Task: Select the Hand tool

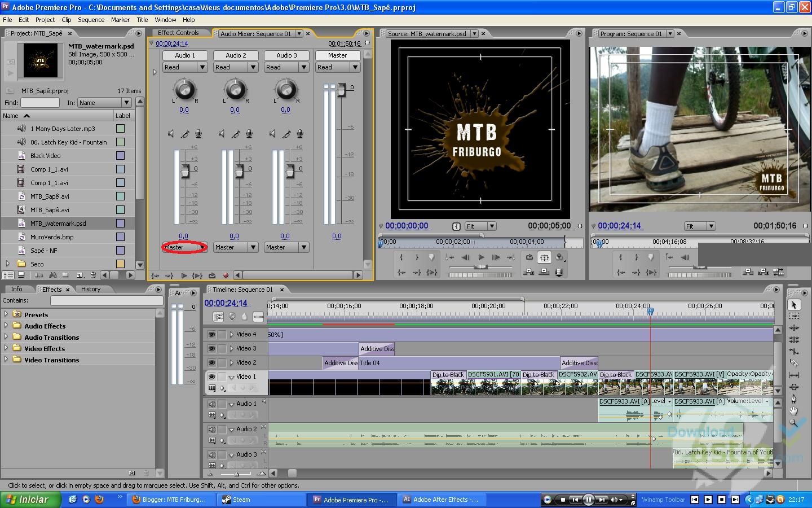Action: tap(794, 410)
